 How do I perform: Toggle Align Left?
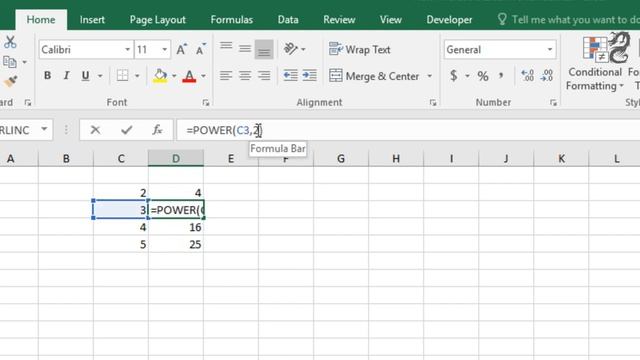226,76
